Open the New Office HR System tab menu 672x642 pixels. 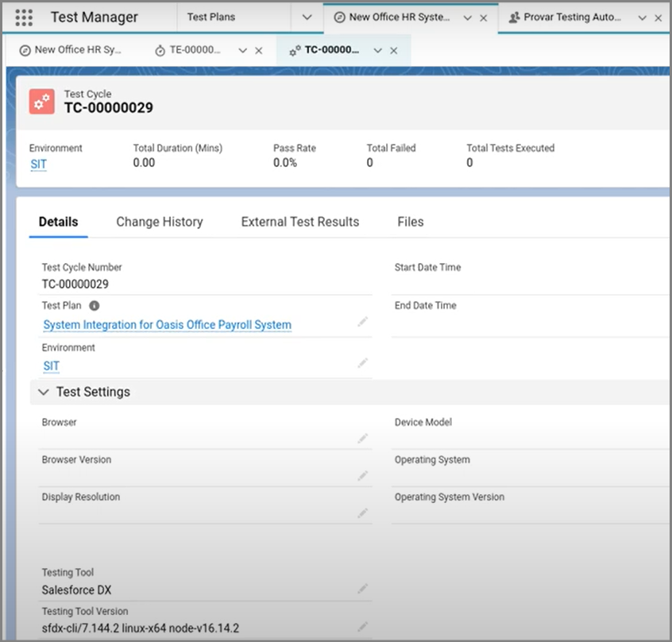[468, 18]
